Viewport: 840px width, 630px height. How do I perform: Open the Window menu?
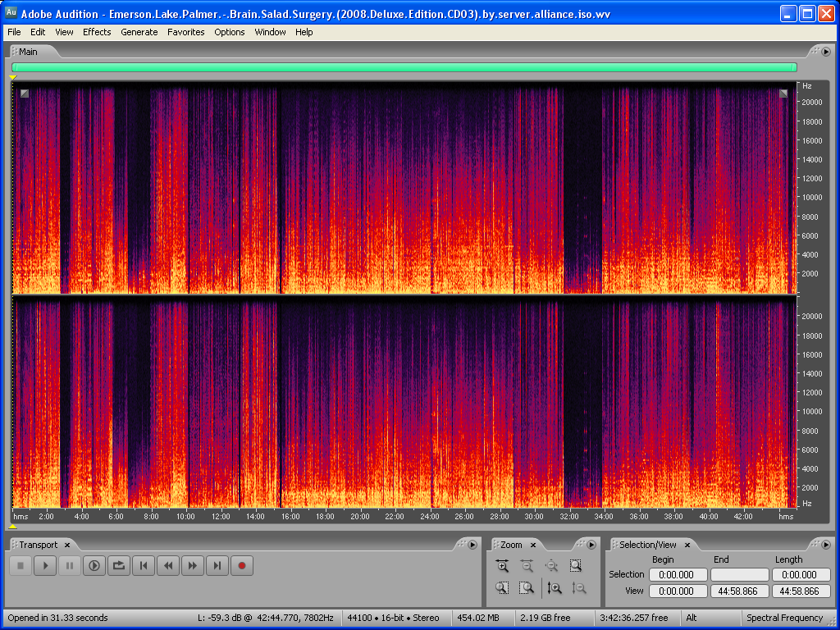[x=270, y=32]
